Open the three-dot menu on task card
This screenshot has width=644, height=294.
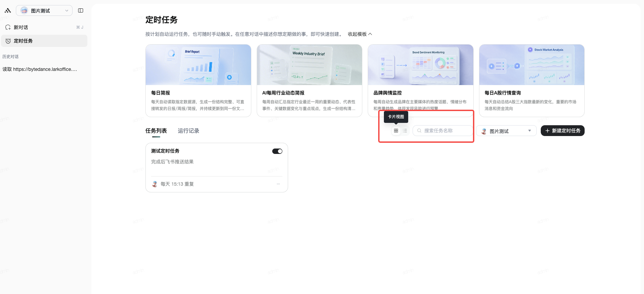pos(278,184)
